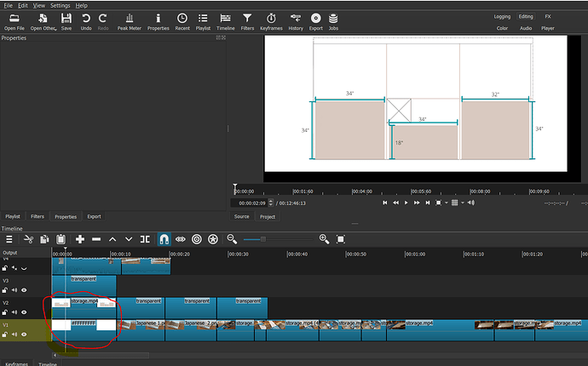Screen dimensions: 588x366
Task: Open the View menu
Action: click(x=39, y=5)
